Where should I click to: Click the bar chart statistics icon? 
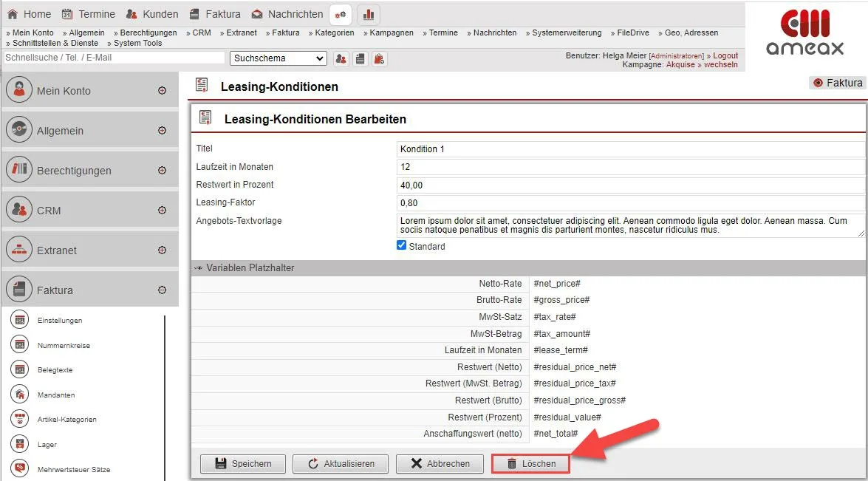click(368, 14)
